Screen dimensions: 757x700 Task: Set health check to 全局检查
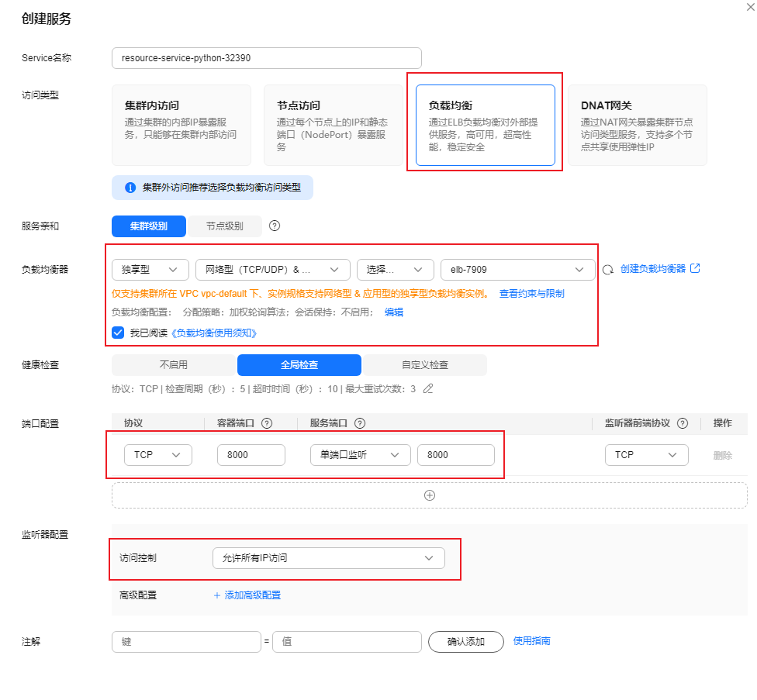point(299,365)
